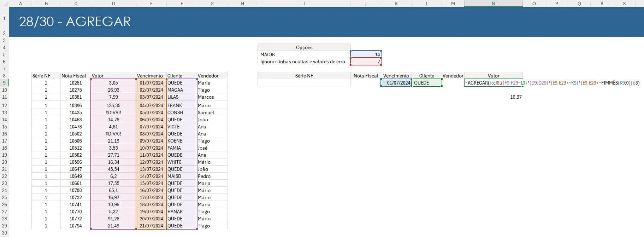Click seller cell Marcos

[212, 97]
